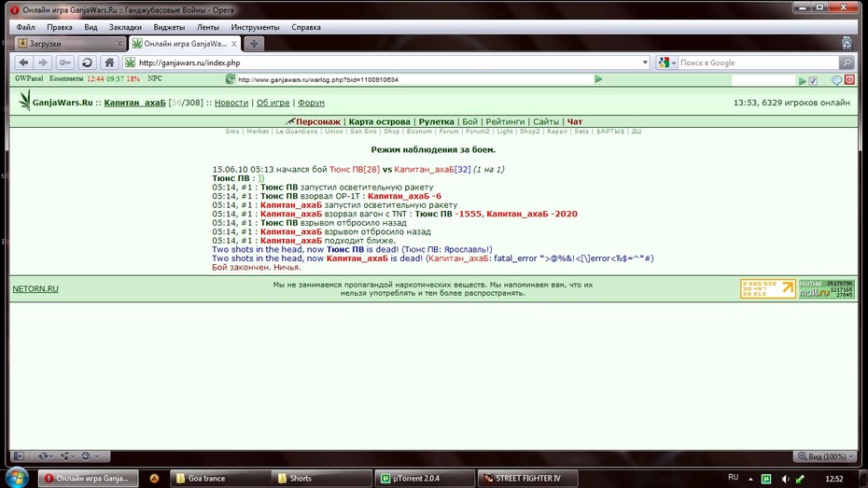Image resolution: width=868 pixels, height=488 pixels.
Task: Open the Windows Start menu
Action: [x=17, y=478]
